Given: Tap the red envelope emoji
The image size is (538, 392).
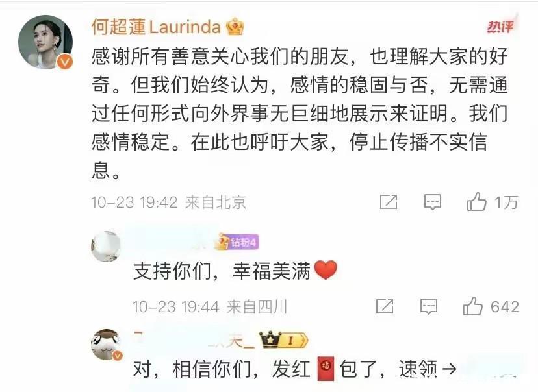Looking at the screenshot, I should point(326,369).
